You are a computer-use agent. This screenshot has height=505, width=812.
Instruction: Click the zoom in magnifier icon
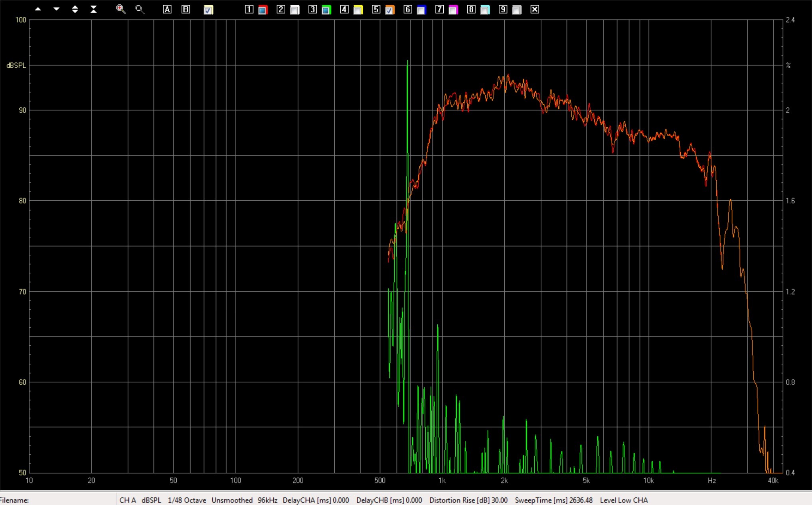pos(121,9)
